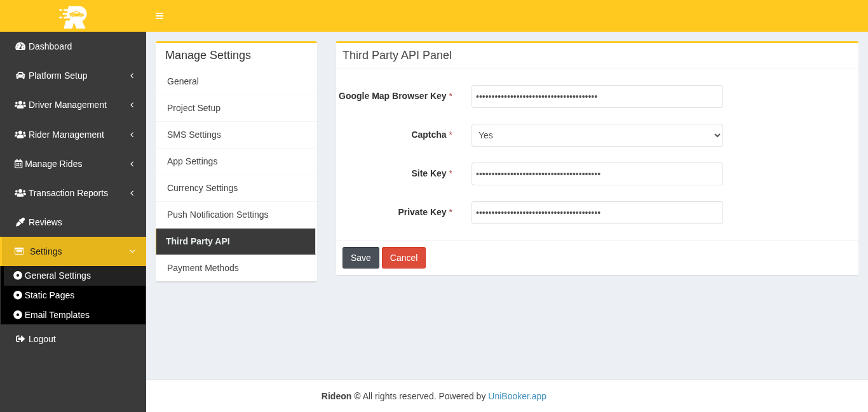Screen dimensions: 868x412
Task: Focus the Google Map Browser Key field
Action: point(597,96)
